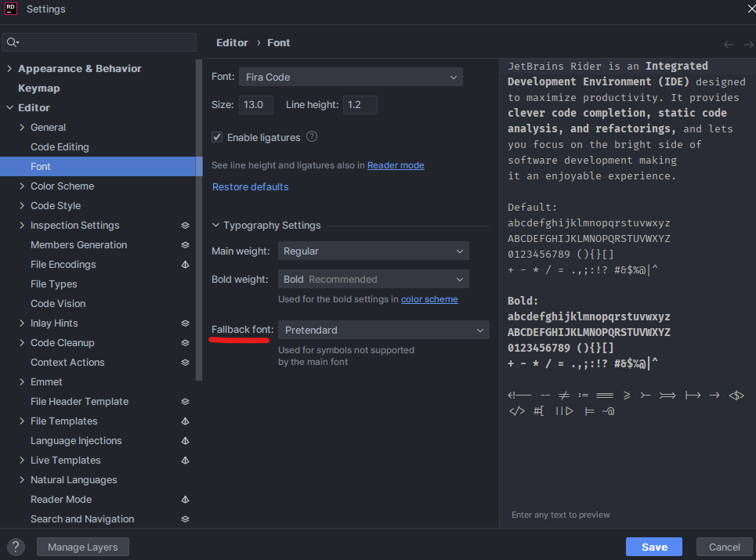Click the settings search field

click(99, 42)
